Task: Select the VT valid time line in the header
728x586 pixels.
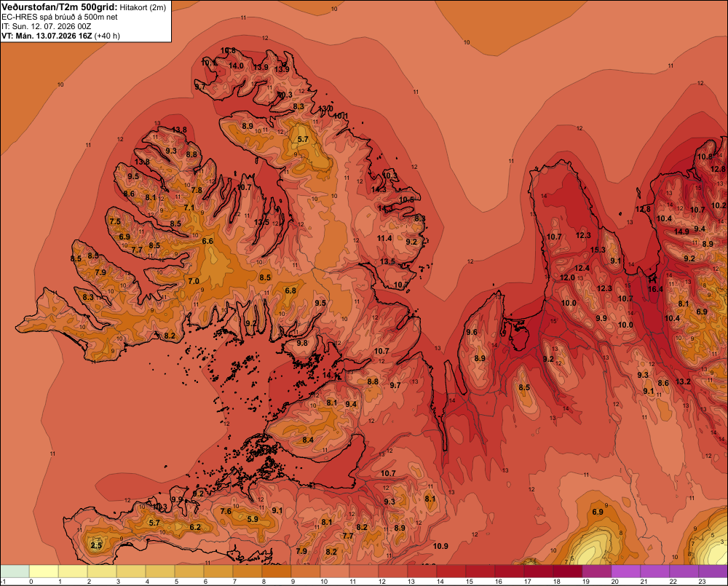Action: [60, 36]
